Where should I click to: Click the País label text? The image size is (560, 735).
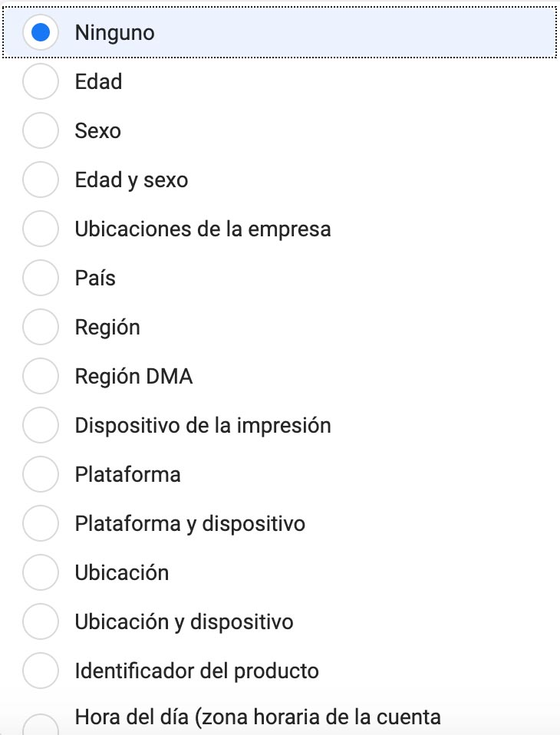95,278
